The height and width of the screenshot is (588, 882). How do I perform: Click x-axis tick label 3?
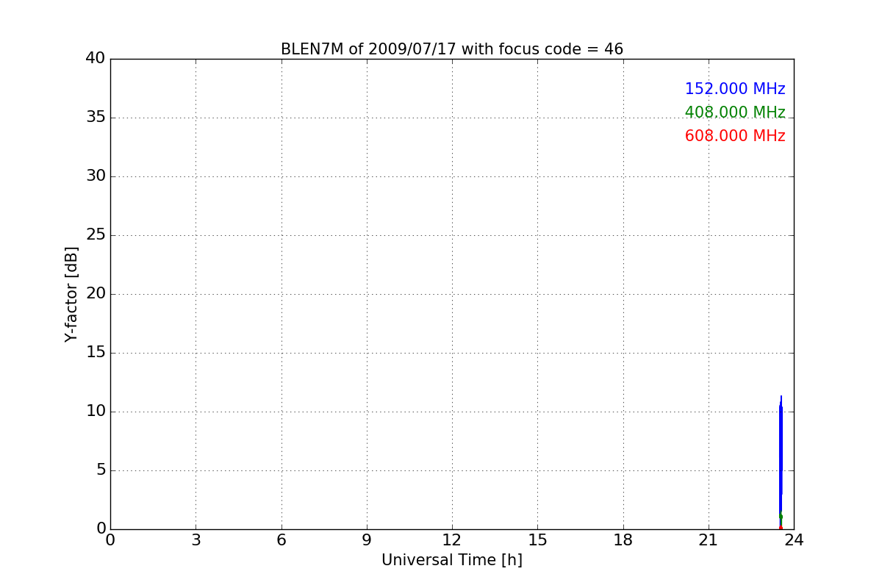point(196,540)
